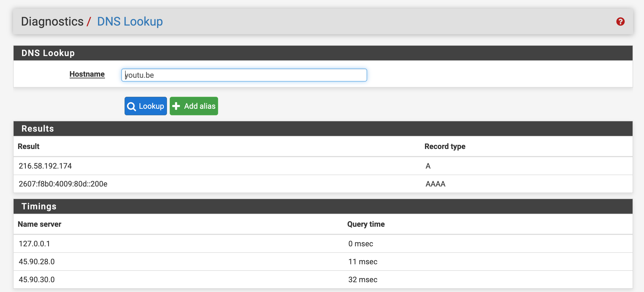Click the Query time column header

(366, 224)
